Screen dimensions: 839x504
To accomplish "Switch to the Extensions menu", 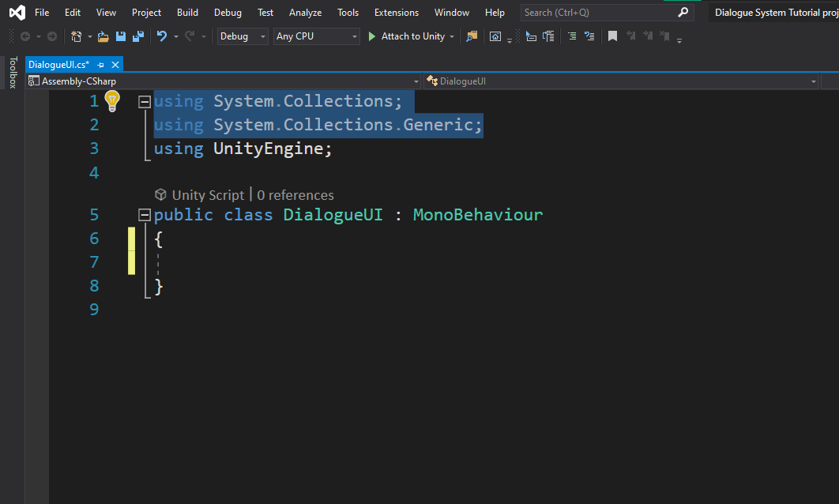I will [396, 12].
